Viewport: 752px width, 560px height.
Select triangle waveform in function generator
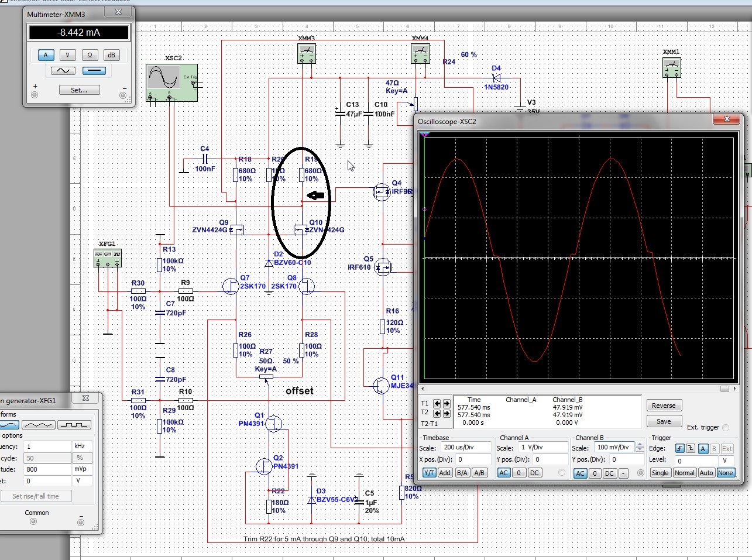point(38,425)
